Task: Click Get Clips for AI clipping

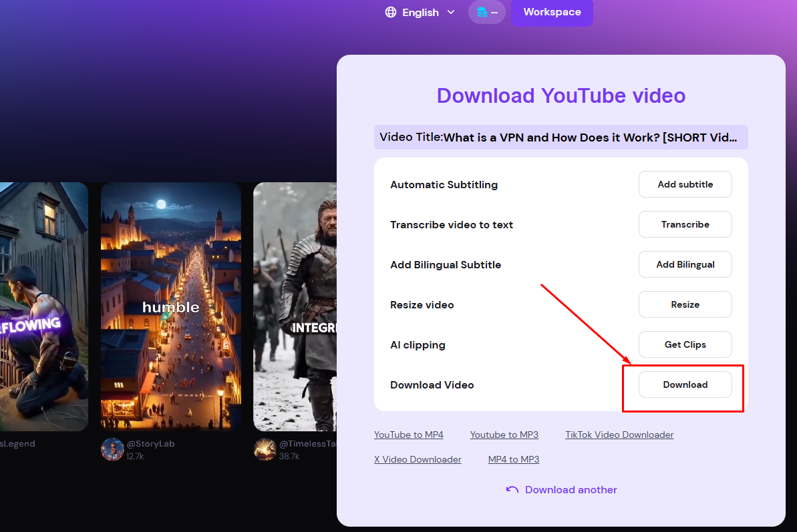Action: click(685, 344)
